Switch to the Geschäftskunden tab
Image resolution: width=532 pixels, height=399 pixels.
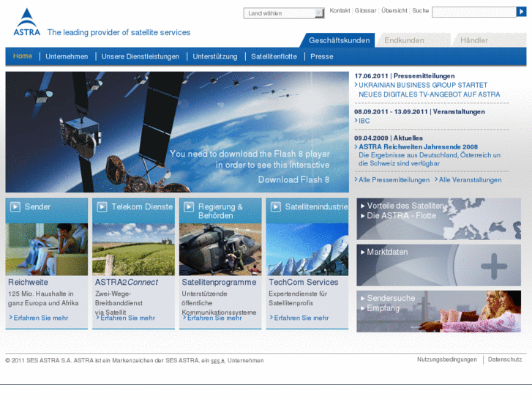click(340, 40)
